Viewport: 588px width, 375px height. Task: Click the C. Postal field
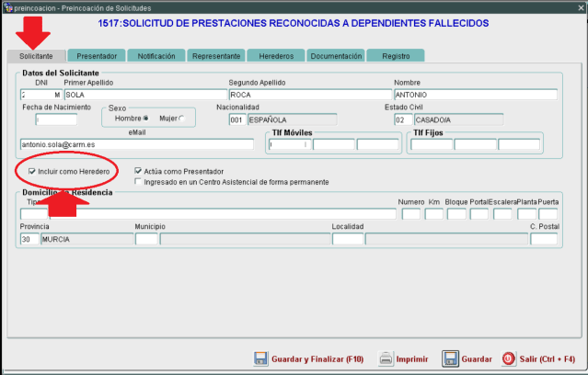click(544, 239)
